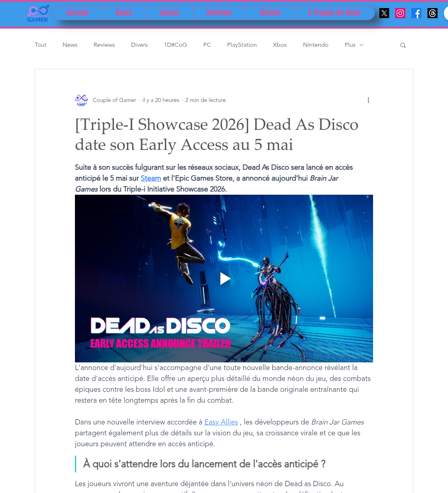Viewport: 448px width, 493px height.
Task: Open the Facebook social icon
Action: [417, 13]
